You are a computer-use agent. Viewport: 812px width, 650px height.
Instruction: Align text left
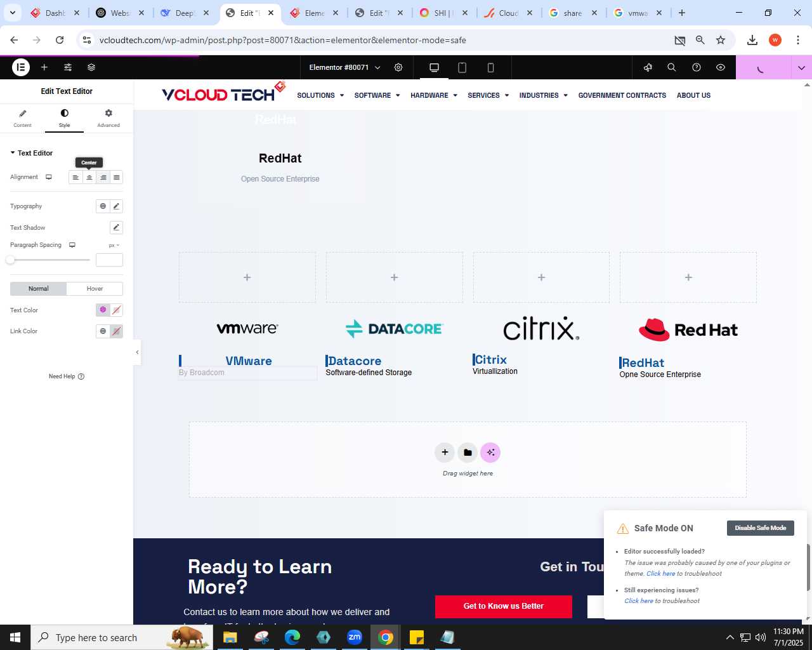coord(75,177)
